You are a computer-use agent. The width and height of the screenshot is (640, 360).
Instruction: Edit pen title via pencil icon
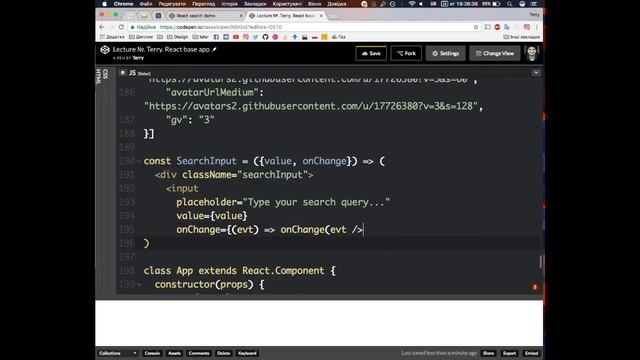pyautogui.click(x=214, y=49)
